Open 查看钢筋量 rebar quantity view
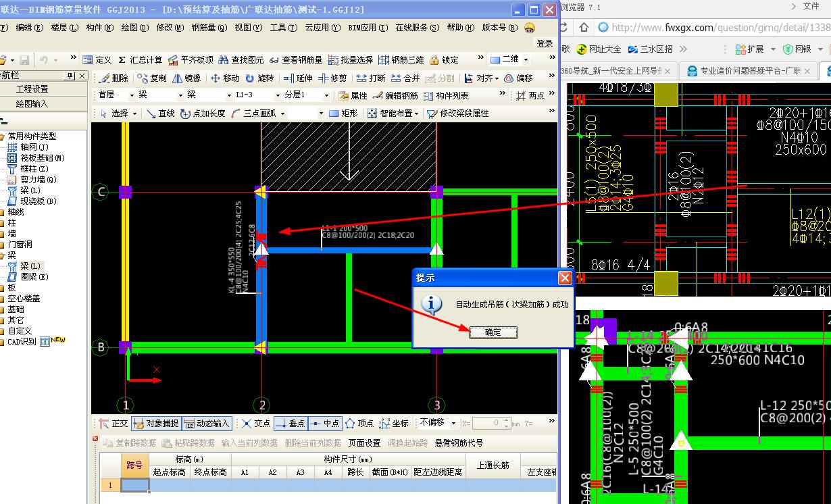The width and height of the screenshot is (831, 504). click(295, 60)
